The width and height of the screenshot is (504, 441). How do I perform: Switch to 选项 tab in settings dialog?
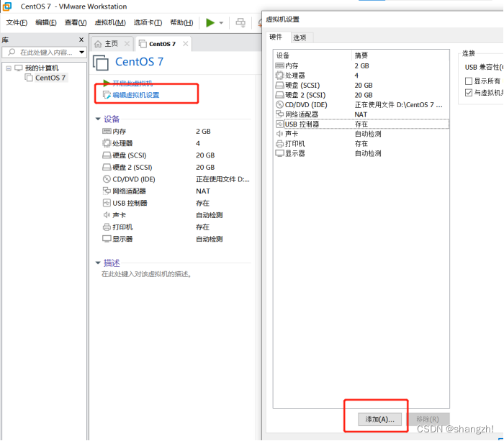300,38
